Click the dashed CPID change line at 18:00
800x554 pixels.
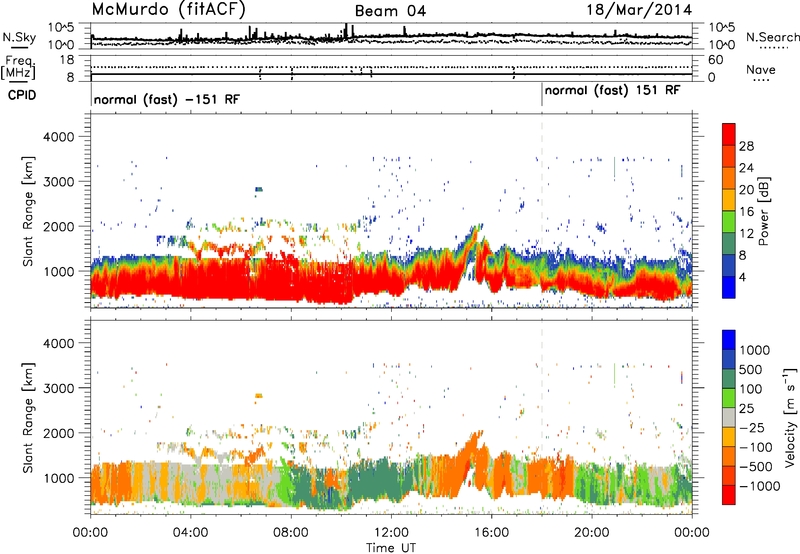542,209
